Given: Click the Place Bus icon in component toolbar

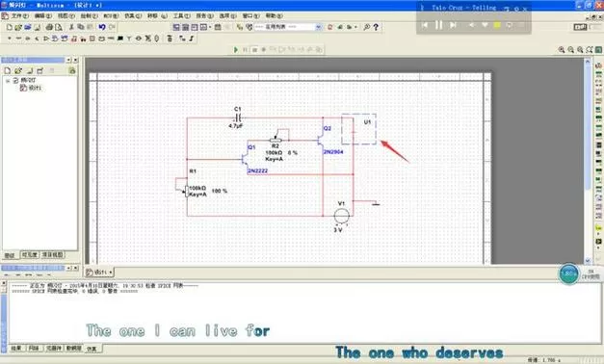Looking at the screenshot, I should (x=191, y=39).
